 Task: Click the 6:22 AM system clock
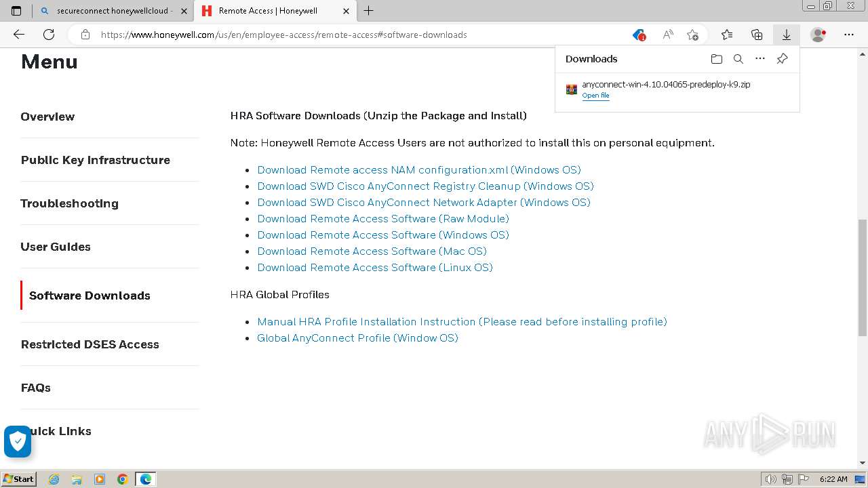coord(833,479)
